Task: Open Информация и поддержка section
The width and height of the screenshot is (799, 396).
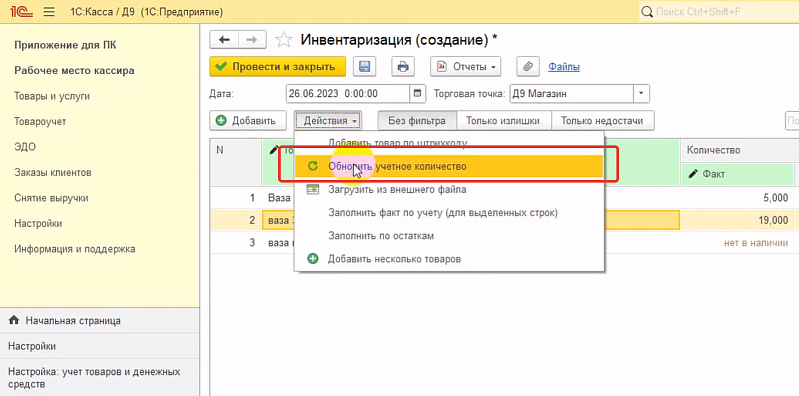Action: (74, 249)
